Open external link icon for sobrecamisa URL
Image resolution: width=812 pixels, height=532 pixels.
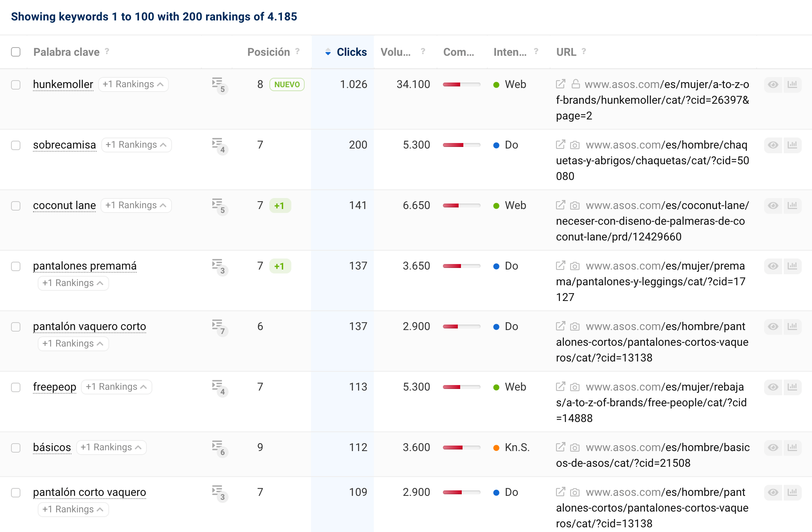[561, 145]
